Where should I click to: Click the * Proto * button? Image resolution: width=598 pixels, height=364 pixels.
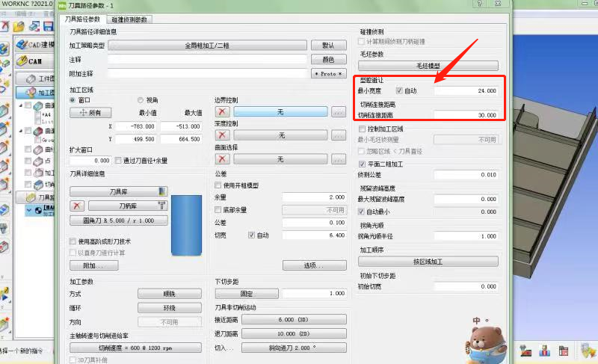[x=328, y=73]
